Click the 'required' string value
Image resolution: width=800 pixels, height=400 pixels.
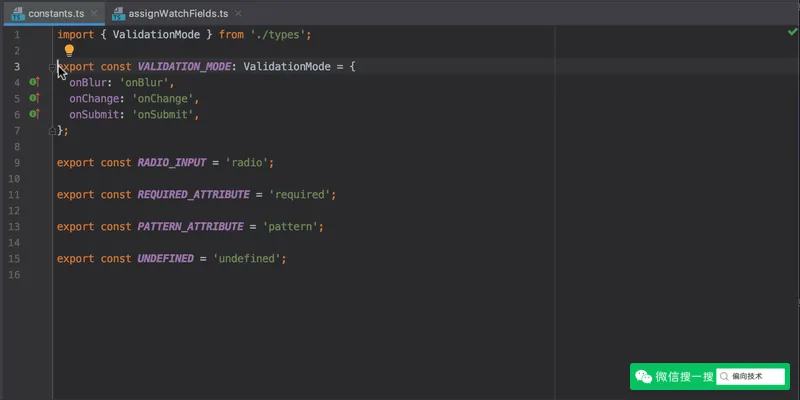click(300, 195)
